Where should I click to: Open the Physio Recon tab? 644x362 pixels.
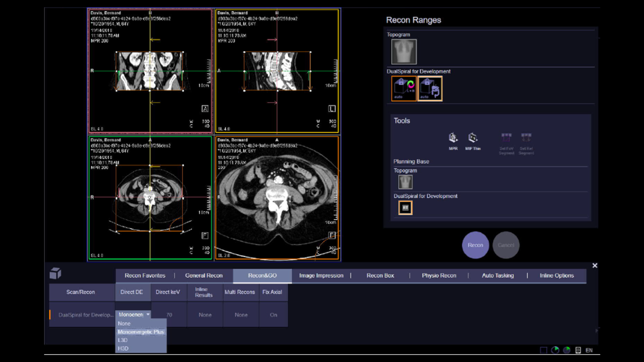(439, 275)
